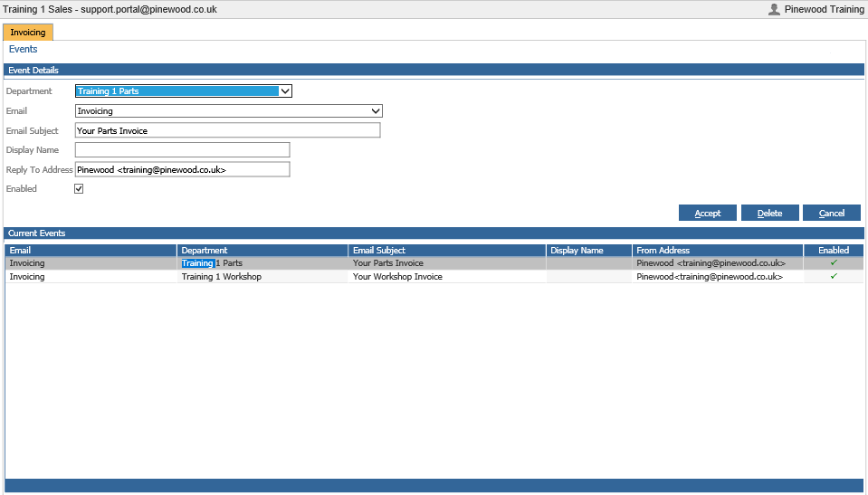Click the enabled checkmark in Parts Invoice row

(x=834, y=262)
